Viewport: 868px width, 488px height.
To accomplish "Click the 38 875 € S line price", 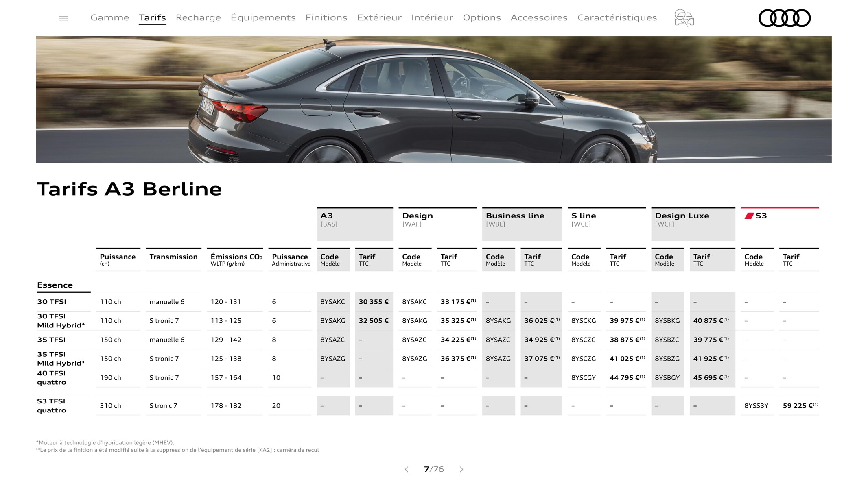I will click(627, 340).
